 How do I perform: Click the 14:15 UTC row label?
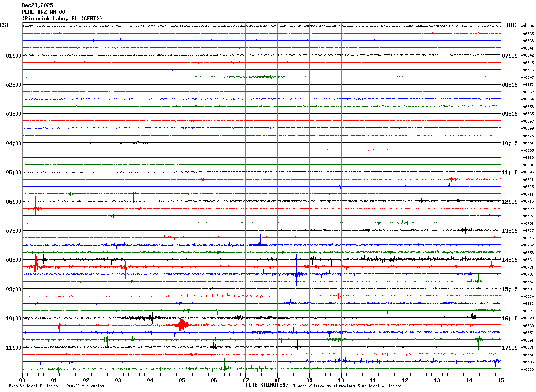[510, 260]
